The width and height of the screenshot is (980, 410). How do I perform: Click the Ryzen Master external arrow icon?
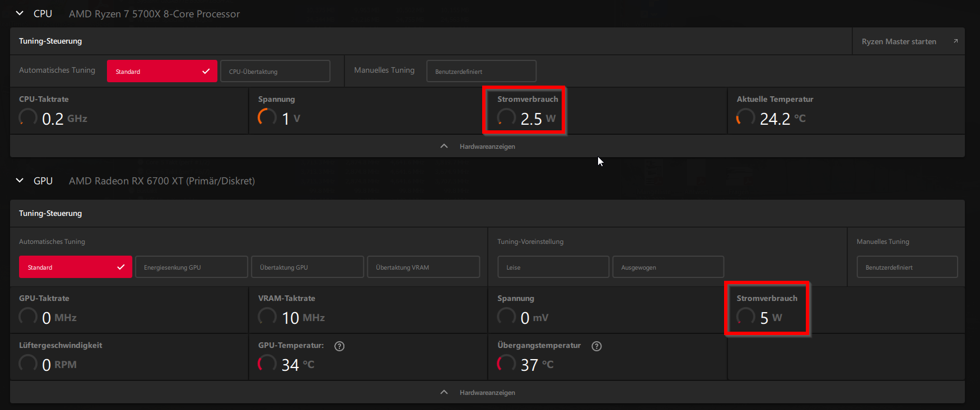point(955,41)
